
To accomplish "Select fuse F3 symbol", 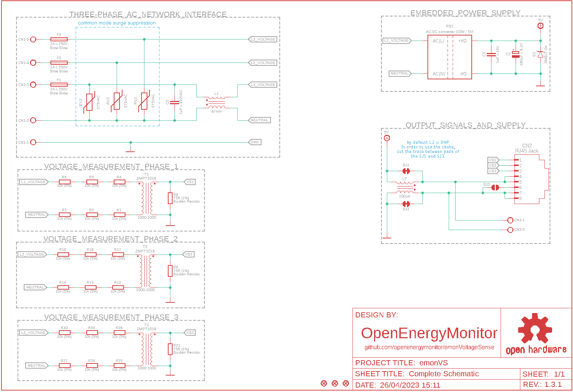I will 59,39.
